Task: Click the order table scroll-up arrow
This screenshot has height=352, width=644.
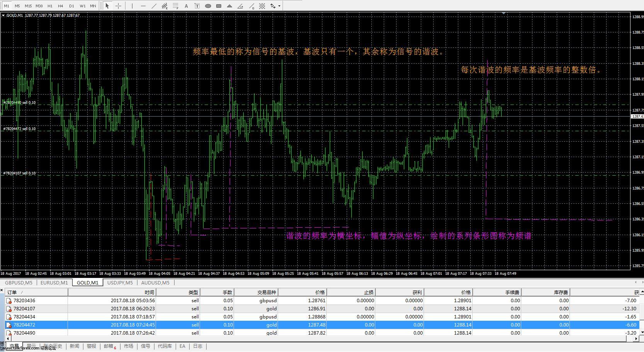Action: [641, 292]
